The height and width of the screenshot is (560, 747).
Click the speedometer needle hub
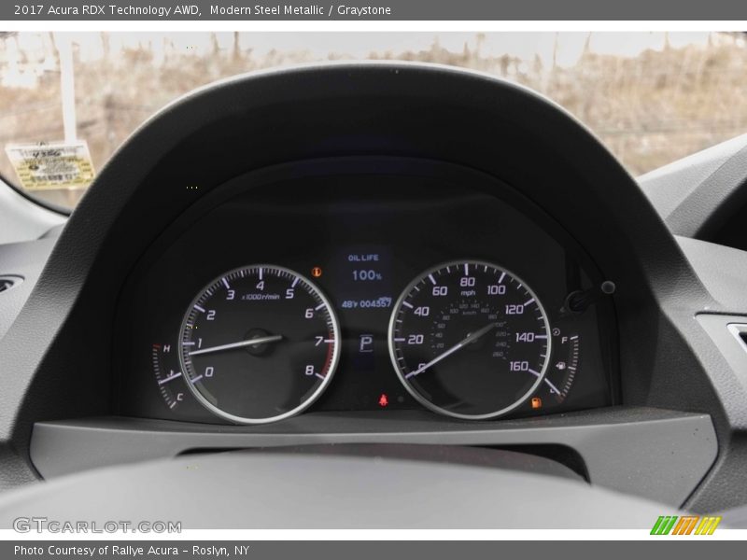coord(472,338)
